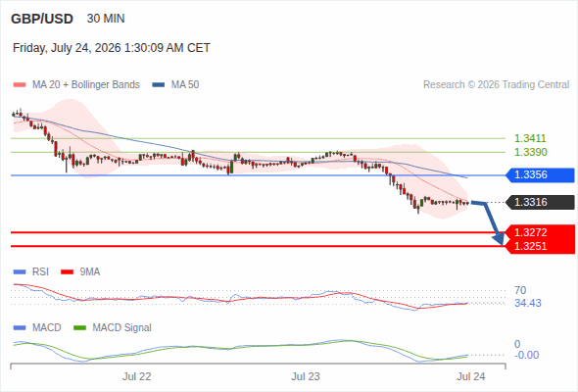The height and width of the screenshot is (392, 578).
Task: Click the 1.3411 green resistance label
Action: coord(530,138)
